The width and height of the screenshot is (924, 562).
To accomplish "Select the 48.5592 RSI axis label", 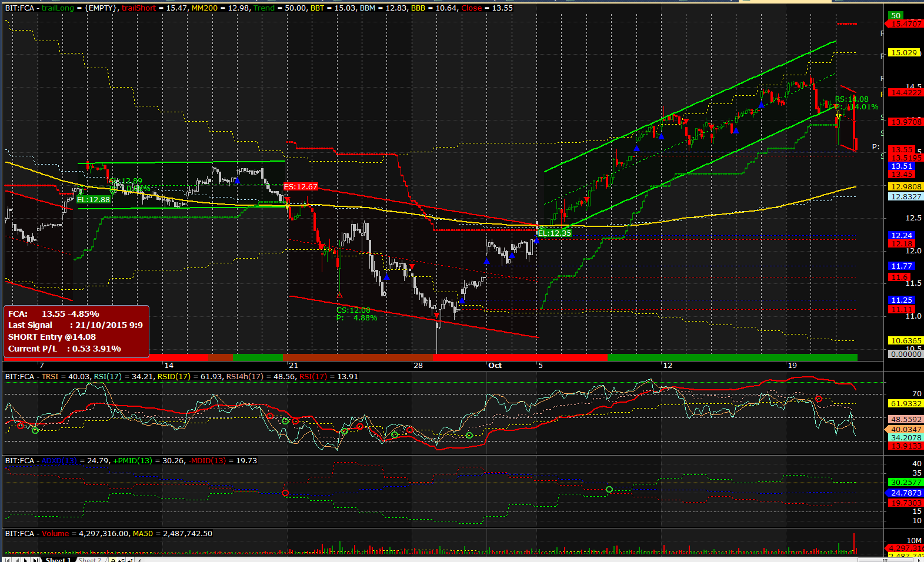I will (906, 419).
